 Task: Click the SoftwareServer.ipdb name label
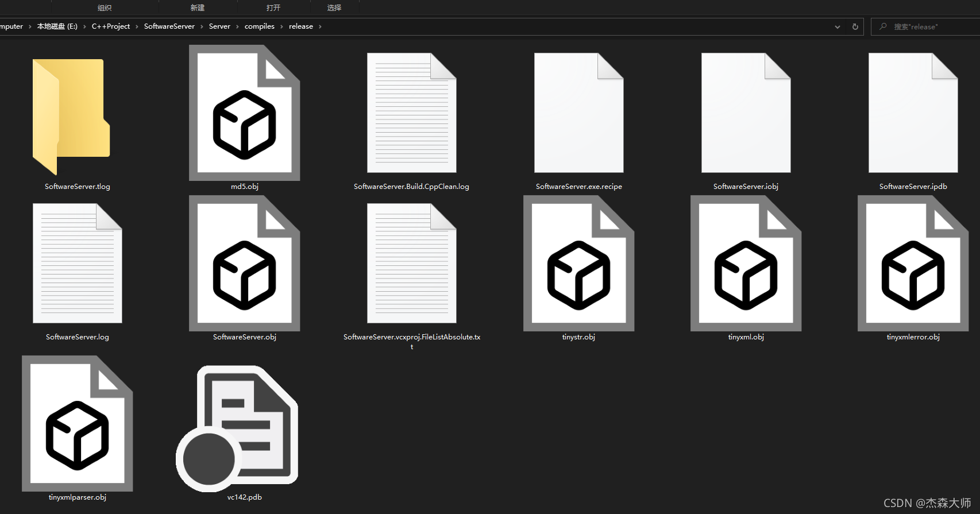pos(913,187)
